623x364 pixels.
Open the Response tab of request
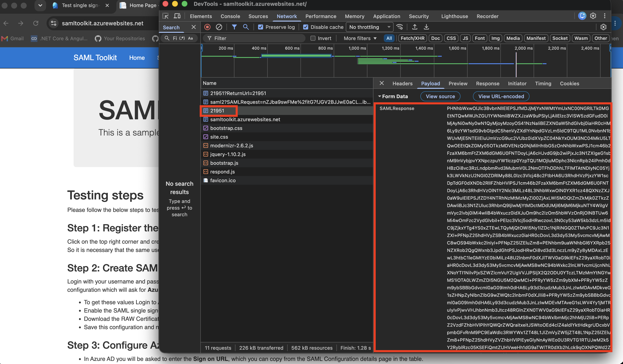pos(488,83)
